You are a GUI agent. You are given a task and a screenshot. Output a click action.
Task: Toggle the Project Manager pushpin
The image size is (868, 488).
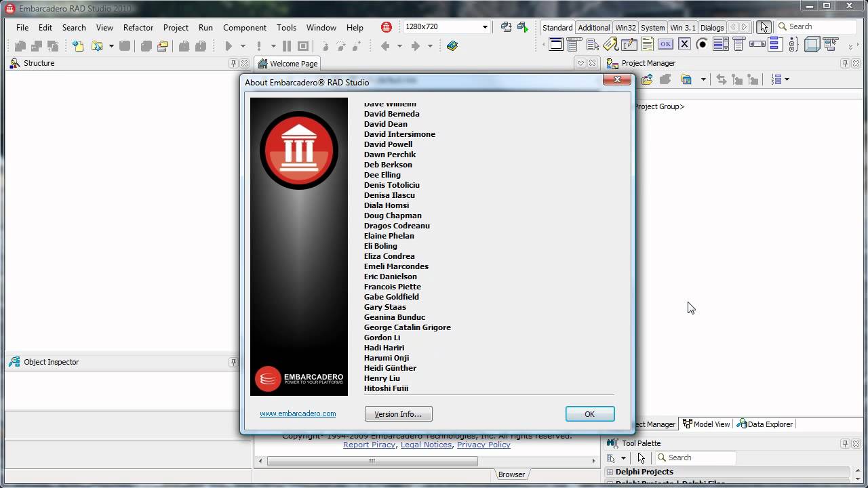point(845,63)
